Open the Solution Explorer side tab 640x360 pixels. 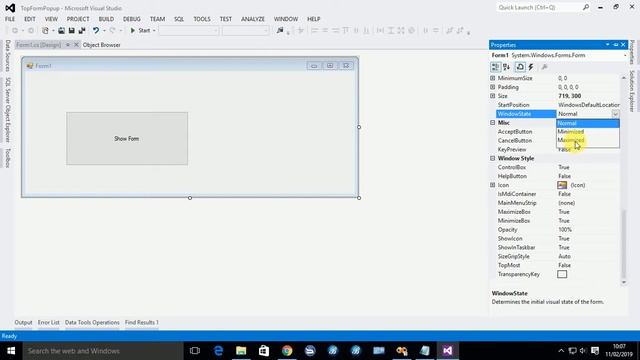click(631, 91)
